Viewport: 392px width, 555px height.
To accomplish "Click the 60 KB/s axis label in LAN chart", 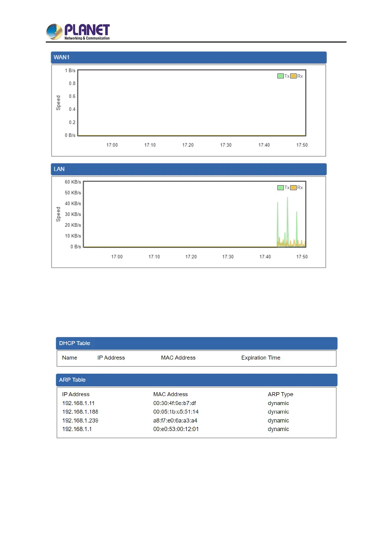I will [x=73, y=182].
